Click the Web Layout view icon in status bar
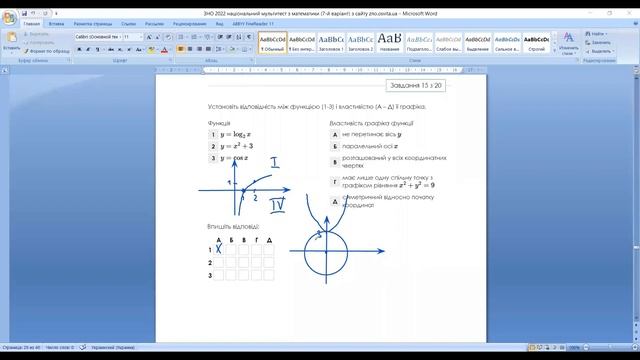This screenshot has height=360, width=640. [547, 347]
